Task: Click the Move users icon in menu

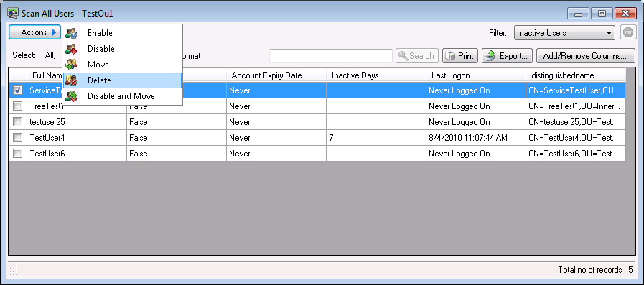Action: coord(72,65)
